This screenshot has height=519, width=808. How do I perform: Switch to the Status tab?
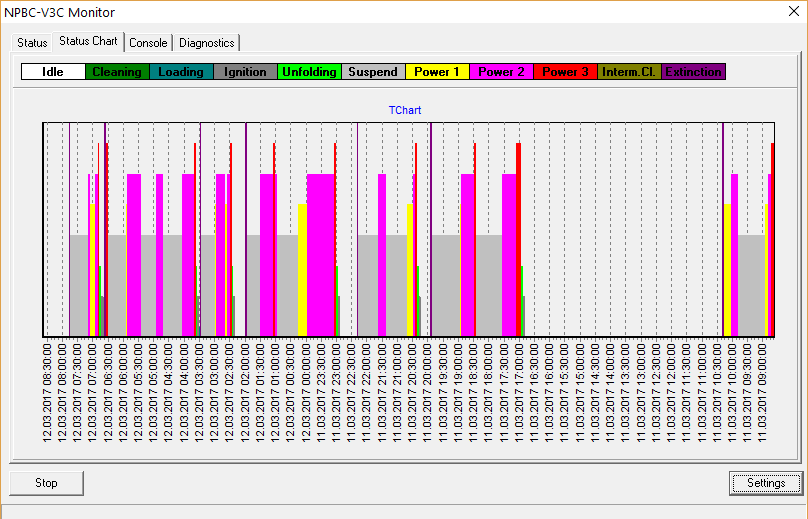pos(32,43)
